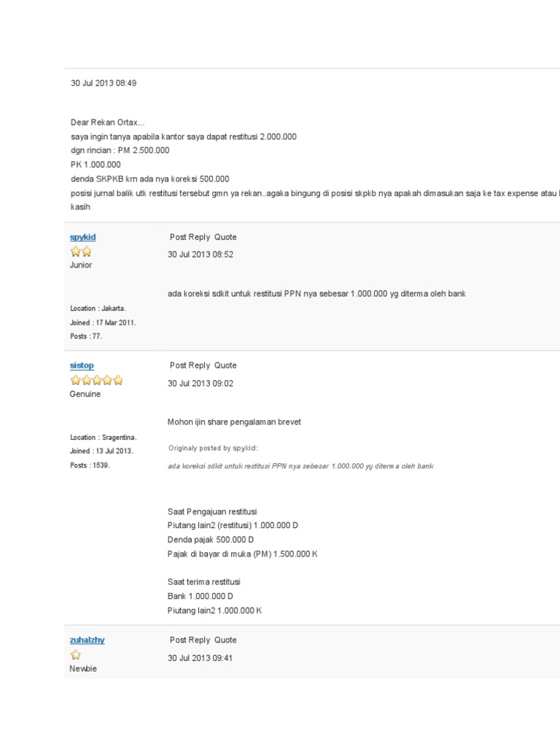
Task: Click Post Reply in zuhalzhy's post
Action: pyautogui.click(x=190, y=640)
